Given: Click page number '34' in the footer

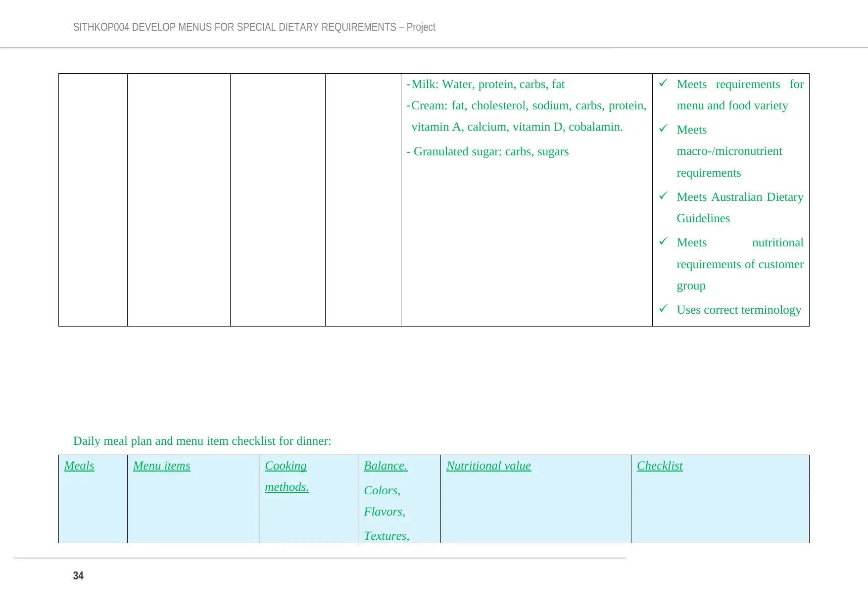Looking at the screenshot, I should pyautogui.click(x=78, y=575).
